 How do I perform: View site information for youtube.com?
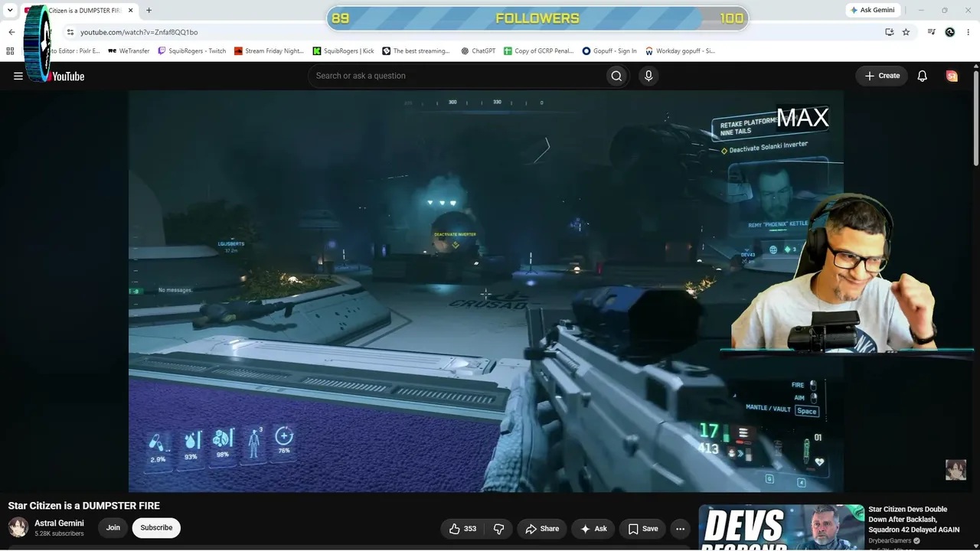click(70, 32)
